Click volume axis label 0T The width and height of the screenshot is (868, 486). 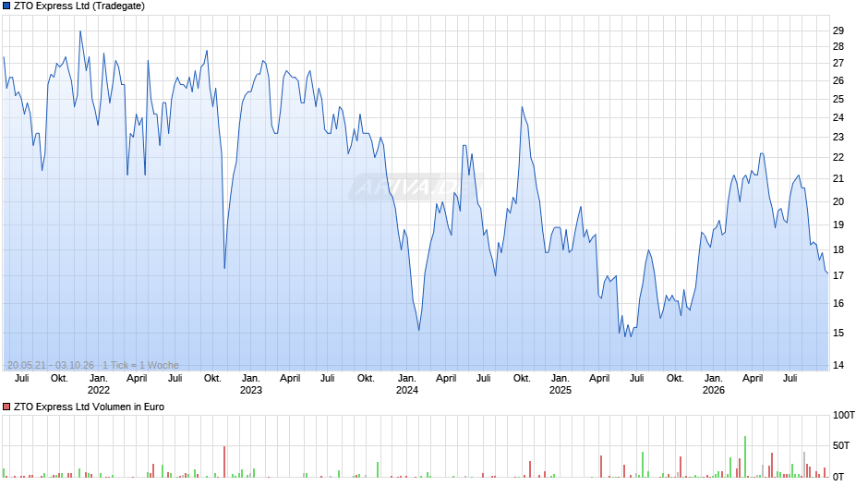pos(838,477)
